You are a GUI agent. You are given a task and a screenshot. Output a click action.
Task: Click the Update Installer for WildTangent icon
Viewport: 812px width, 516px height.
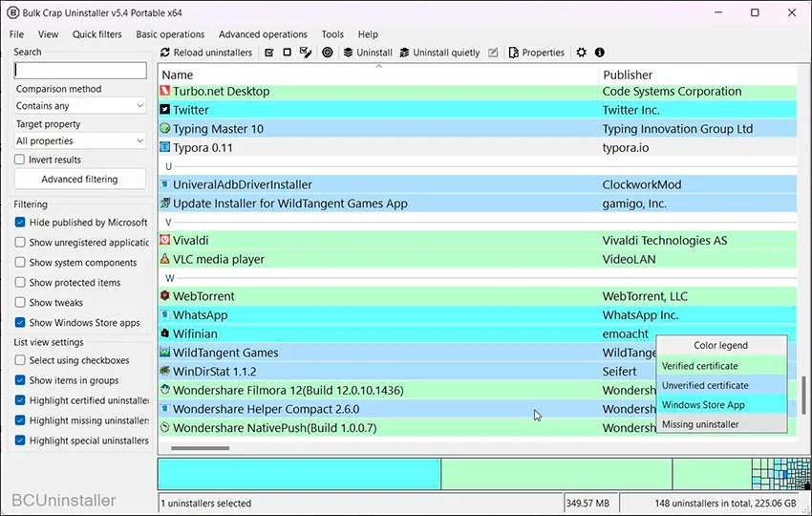(x=164, y=204)
